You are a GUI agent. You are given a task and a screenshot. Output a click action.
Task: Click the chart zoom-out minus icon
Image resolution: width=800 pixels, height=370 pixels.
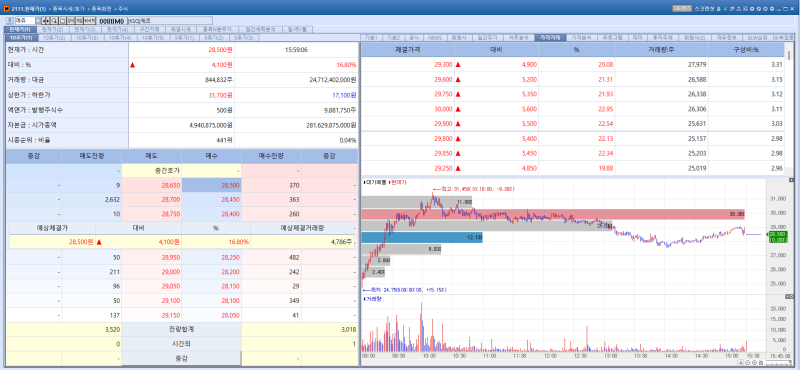747,362
